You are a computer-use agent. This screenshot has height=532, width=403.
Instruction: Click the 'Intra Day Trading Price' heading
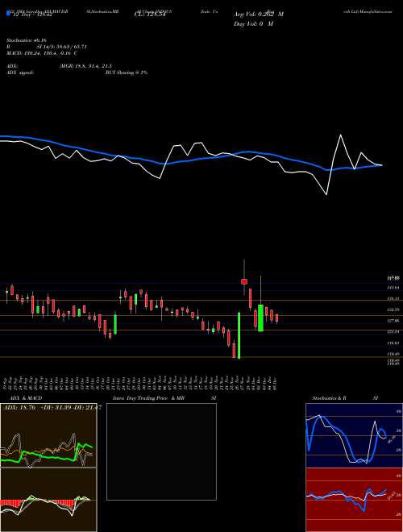point(140,398)
